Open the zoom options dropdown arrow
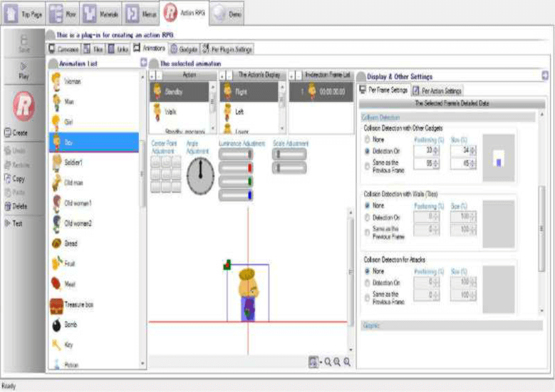 pos(321,362)
